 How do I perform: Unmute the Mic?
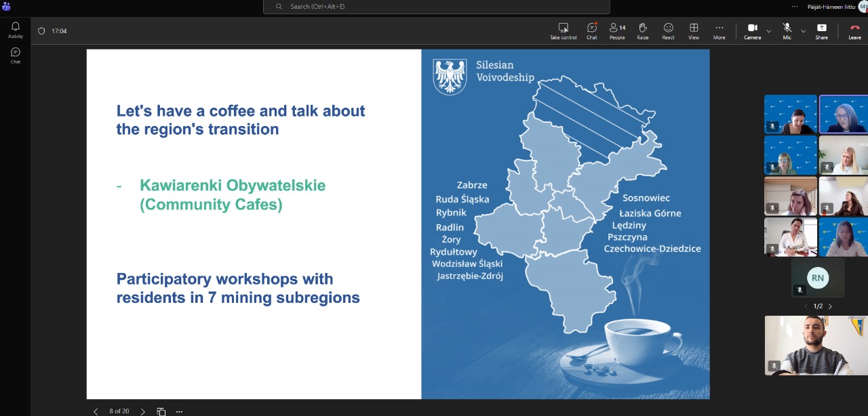pyautogui.click(x=787, y=30)
